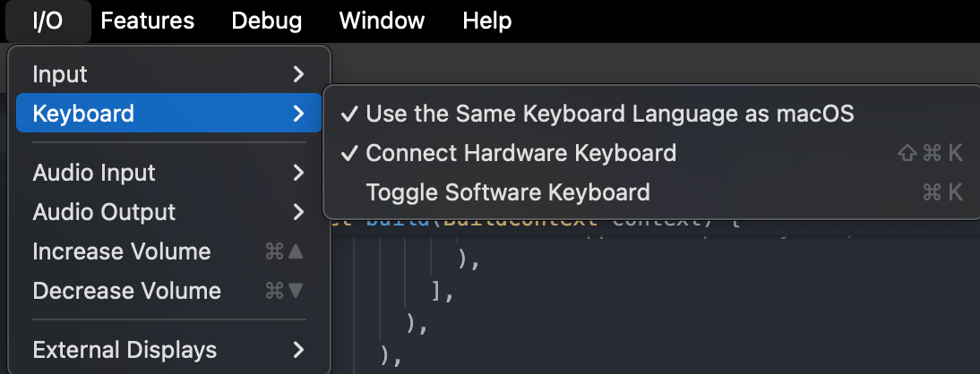The width and height of the screenshot is (980, 374).
Task: Select Toggle Software Keyboard
Action: (x=508, y=192)
